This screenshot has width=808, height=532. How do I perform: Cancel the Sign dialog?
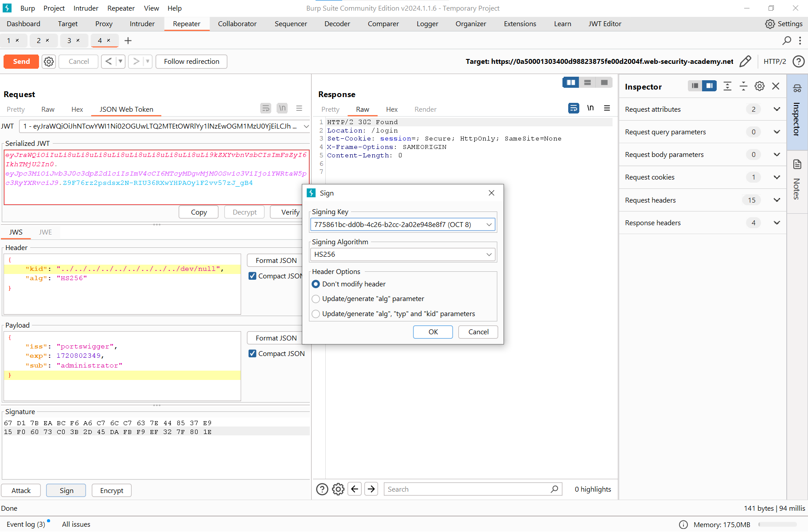tap(478, 332)
